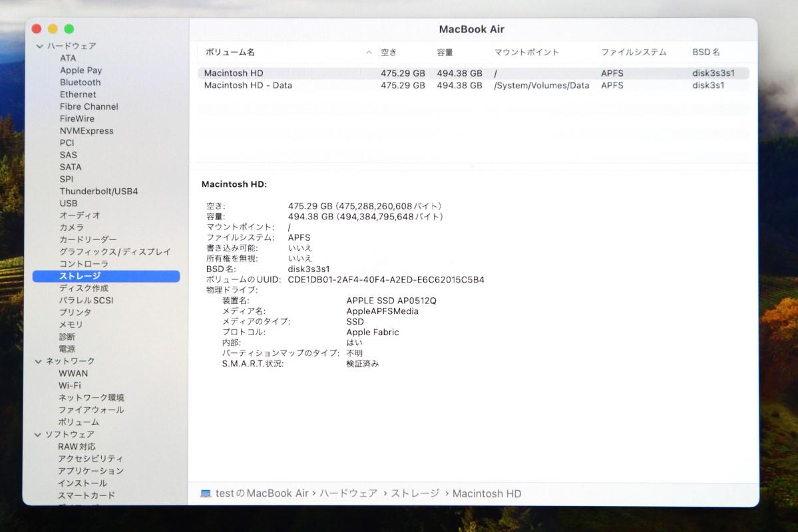The height and width of the screenshot is (532, 798).
Task: Click /System/Volumes/Data mount point cell
Action: [x=542, y=85]
